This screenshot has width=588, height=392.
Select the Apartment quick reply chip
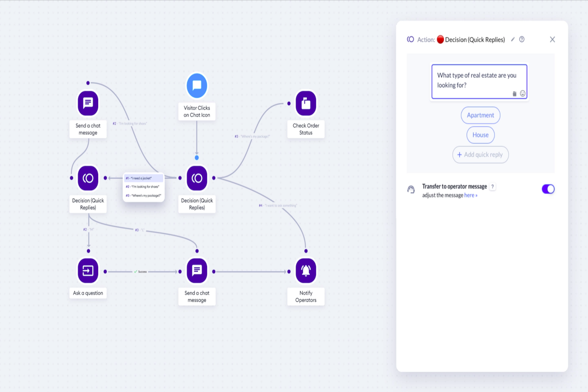[x=480, y=115]
